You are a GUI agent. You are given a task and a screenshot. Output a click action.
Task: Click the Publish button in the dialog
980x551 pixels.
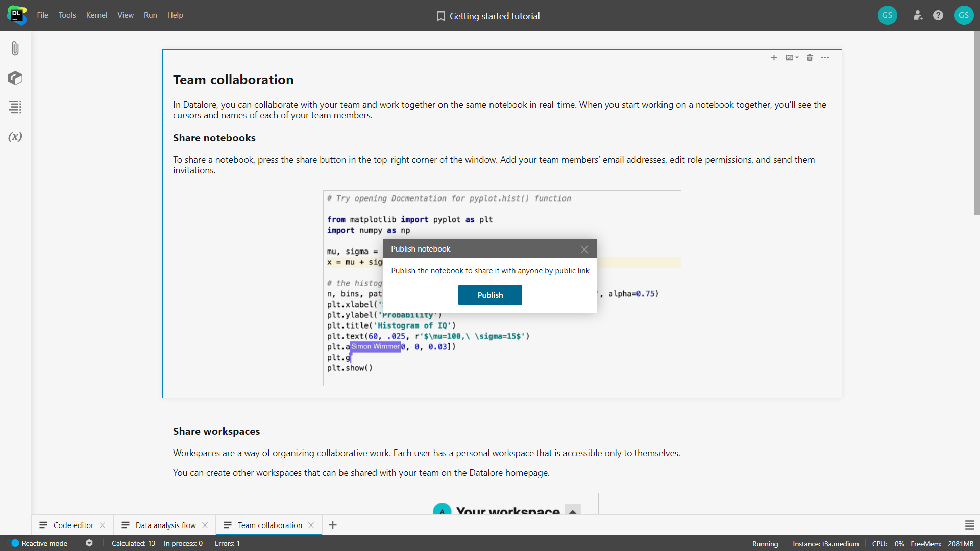(x=490, y=295)
